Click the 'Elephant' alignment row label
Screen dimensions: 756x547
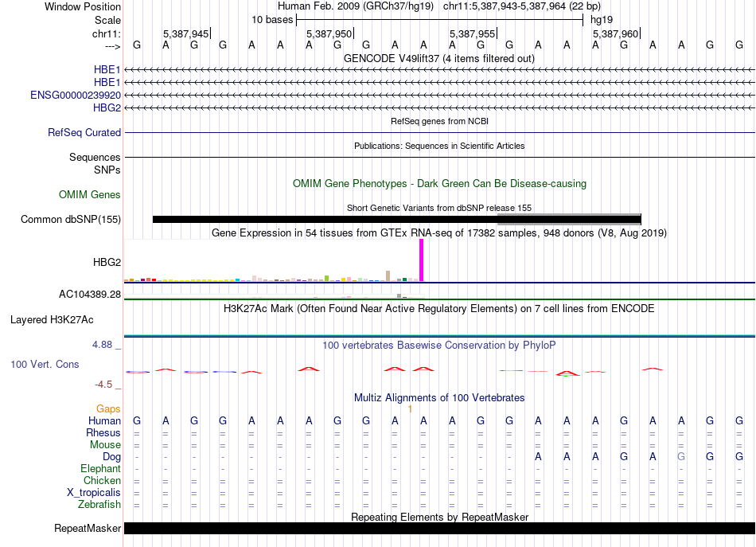click(x=100, y=468)
